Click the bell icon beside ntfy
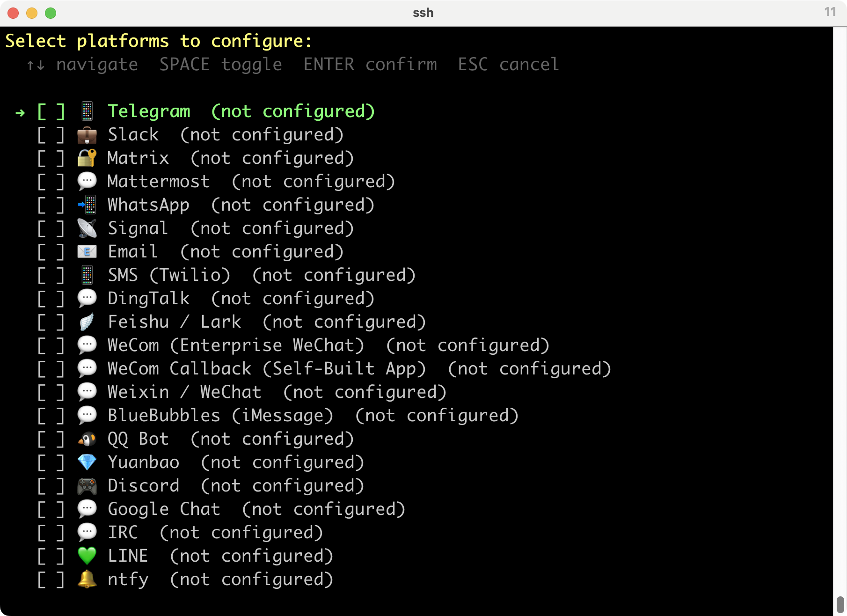Viewport: 847px width, 616px height. (x=87, y=579)
